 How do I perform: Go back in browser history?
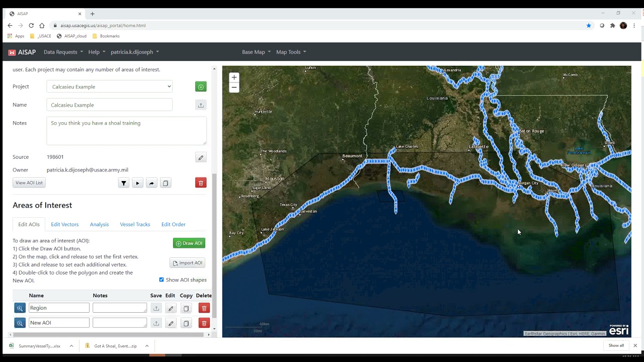(10, 26)
